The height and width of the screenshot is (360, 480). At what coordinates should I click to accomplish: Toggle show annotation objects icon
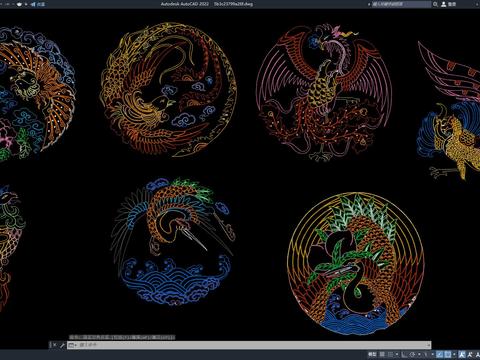461,354
